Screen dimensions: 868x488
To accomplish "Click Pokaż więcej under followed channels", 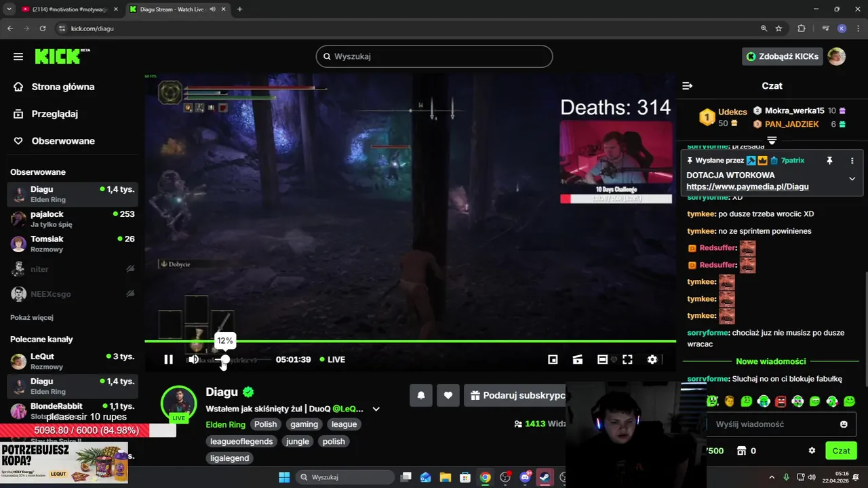I will 32,317.
